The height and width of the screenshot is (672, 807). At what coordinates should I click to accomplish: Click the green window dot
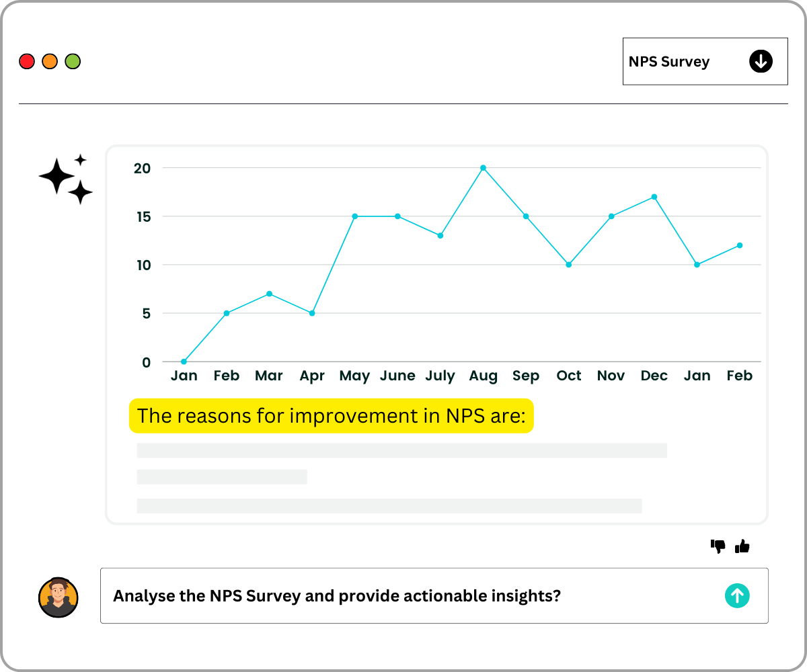[x=73, y=62]
